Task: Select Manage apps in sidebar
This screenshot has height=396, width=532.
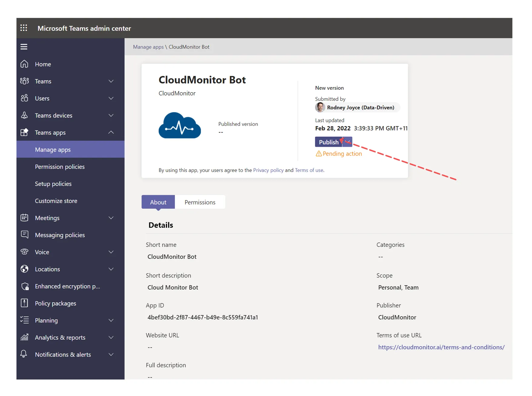Action: point(70,149)
